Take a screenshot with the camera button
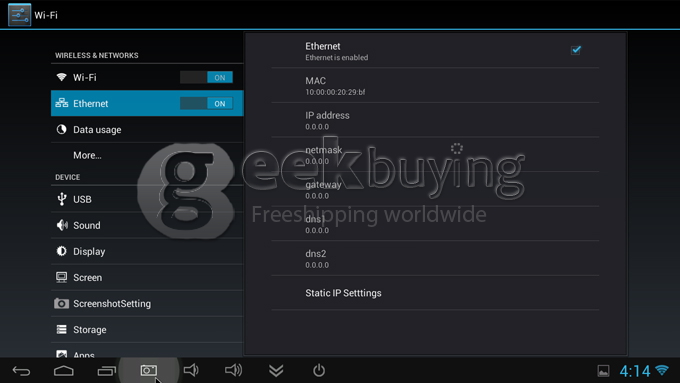The height and width of the screenshot is (383, 680). [148, 370]
